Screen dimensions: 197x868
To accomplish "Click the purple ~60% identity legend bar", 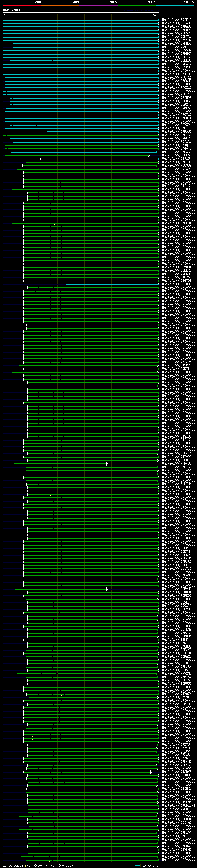I will 99,6.
